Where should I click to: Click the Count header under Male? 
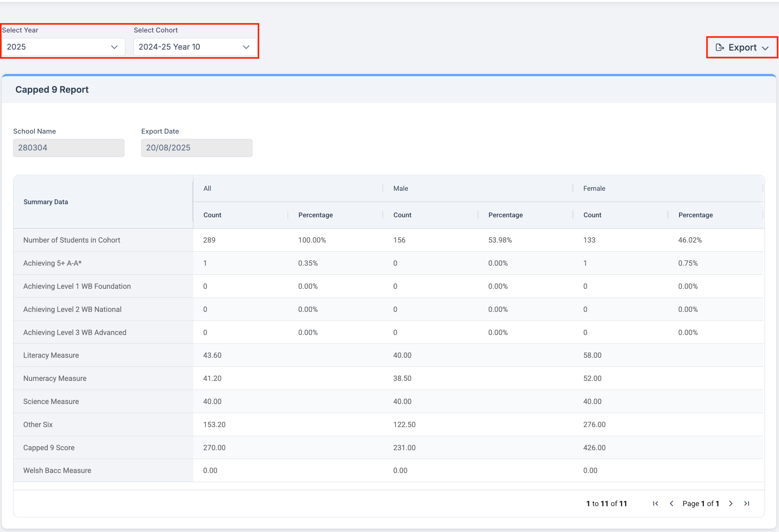click(402, 215)
